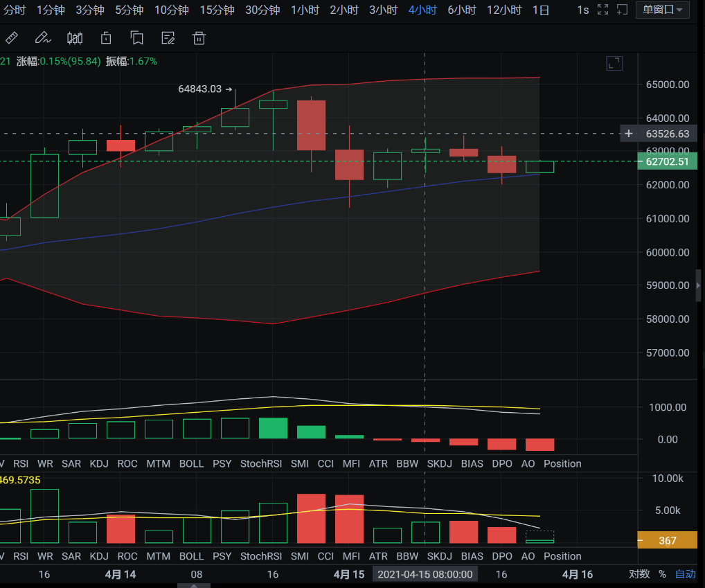Choose the 1日 timeframe
The width and height of the screenshot is (705, 588).
[x=541, y=10]
